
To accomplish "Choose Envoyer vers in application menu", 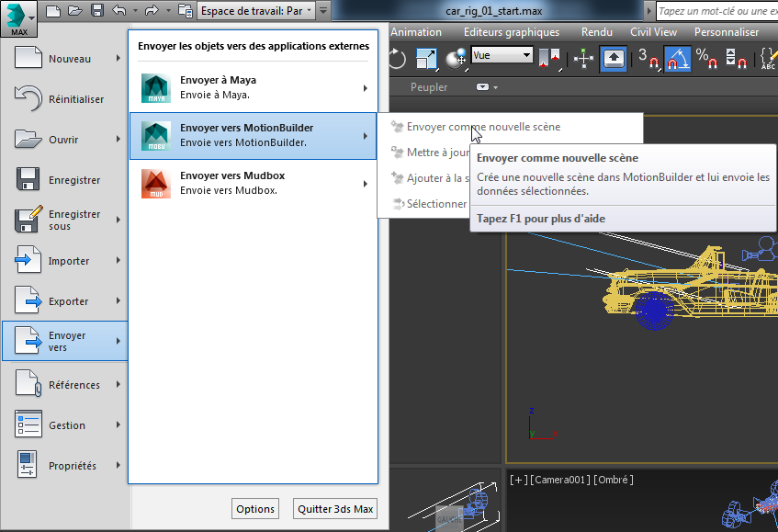I will 64,341.
